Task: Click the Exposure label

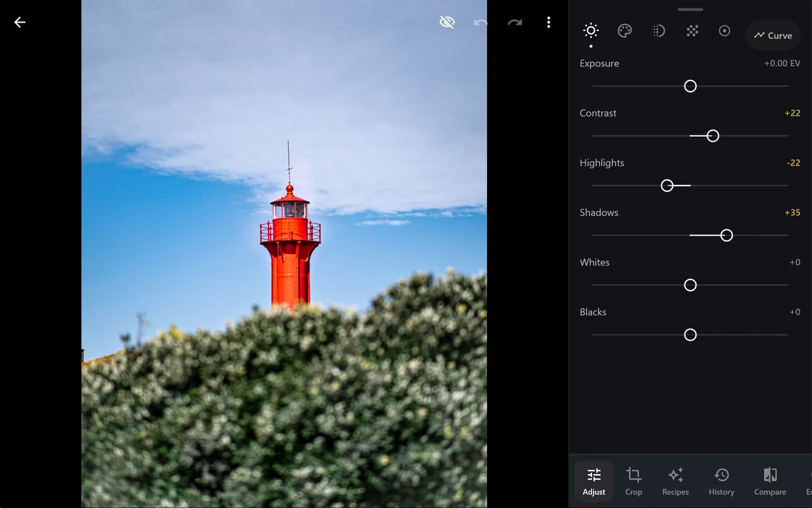Action: tap(599, 64)
